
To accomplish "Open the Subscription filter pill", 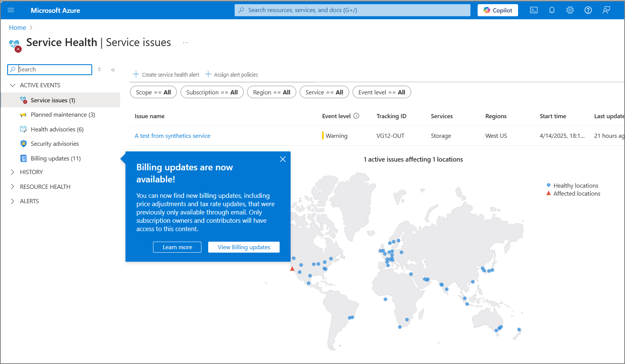I will pyautogui.click(x=212, y=92).
